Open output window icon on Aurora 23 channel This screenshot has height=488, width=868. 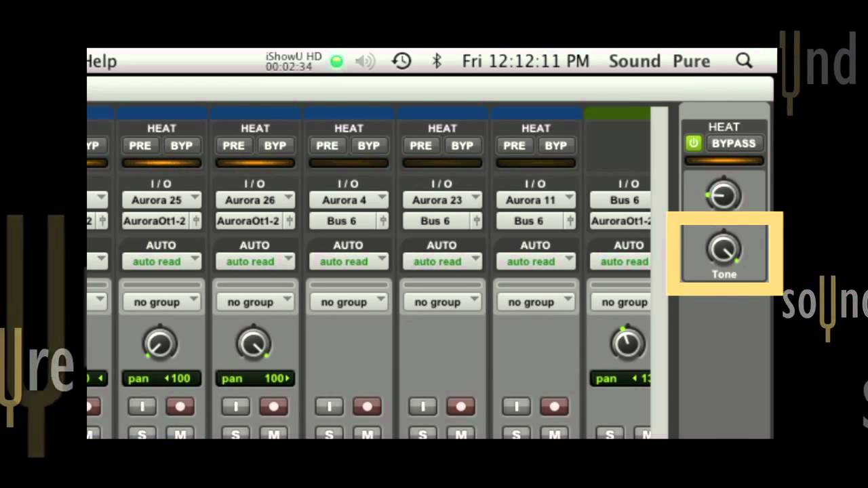477,221
